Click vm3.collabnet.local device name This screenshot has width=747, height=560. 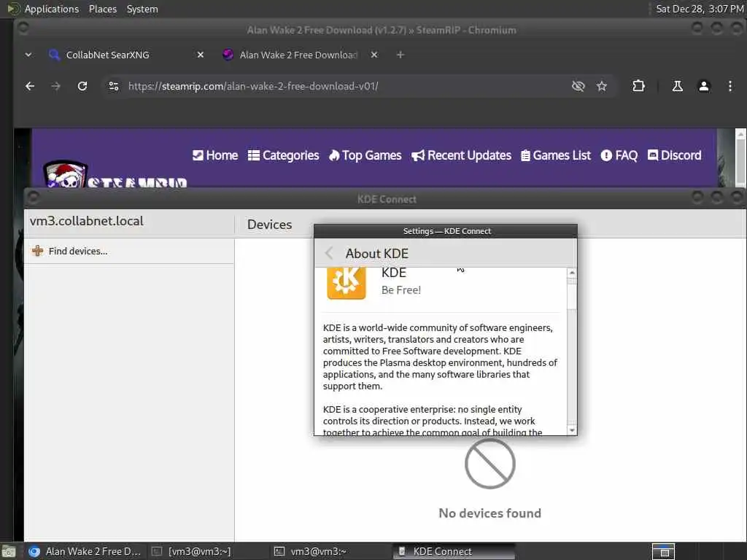click(x=86, y=221)
